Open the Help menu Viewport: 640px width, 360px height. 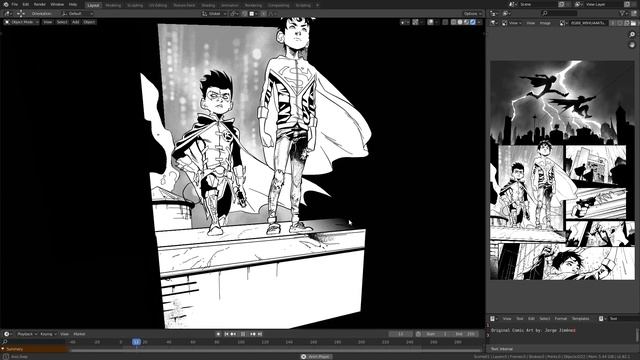(x=73, y=4)
